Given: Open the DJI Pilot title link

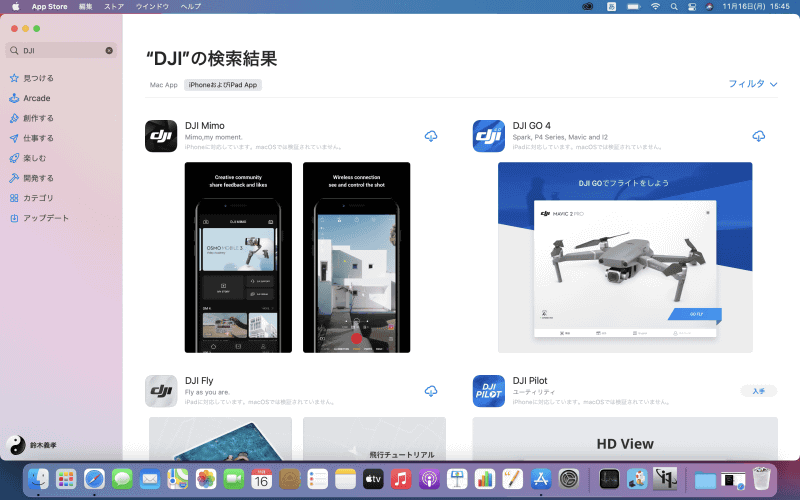Looking at the screenshot, I should tap(530, 381).
